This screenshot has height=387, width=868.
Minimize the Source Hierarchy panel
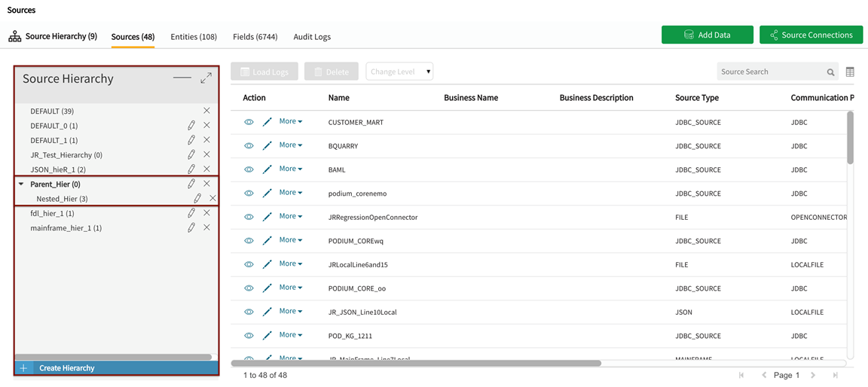182,78
